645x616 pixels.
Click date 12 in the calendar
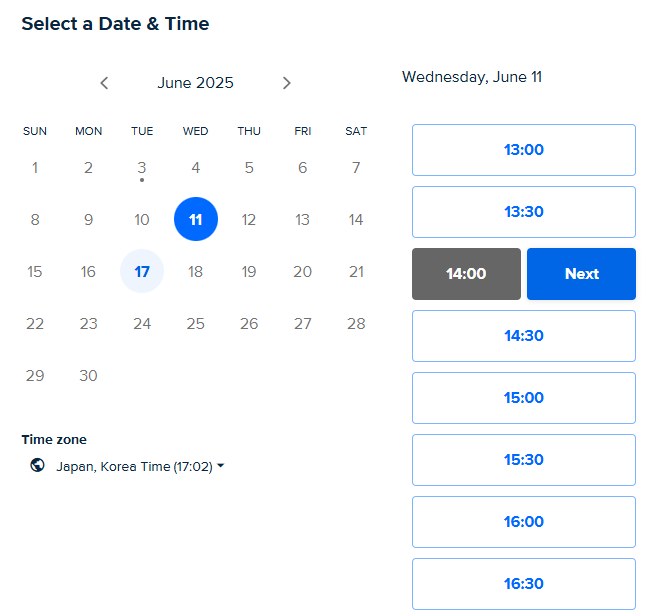[x=249, y=219]
